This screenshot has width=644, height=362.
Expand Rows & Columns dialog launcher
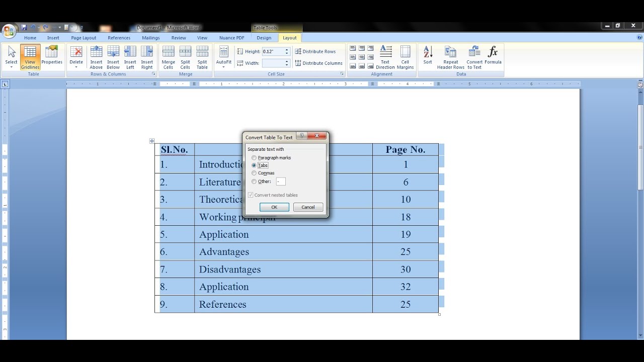[154, 74]
